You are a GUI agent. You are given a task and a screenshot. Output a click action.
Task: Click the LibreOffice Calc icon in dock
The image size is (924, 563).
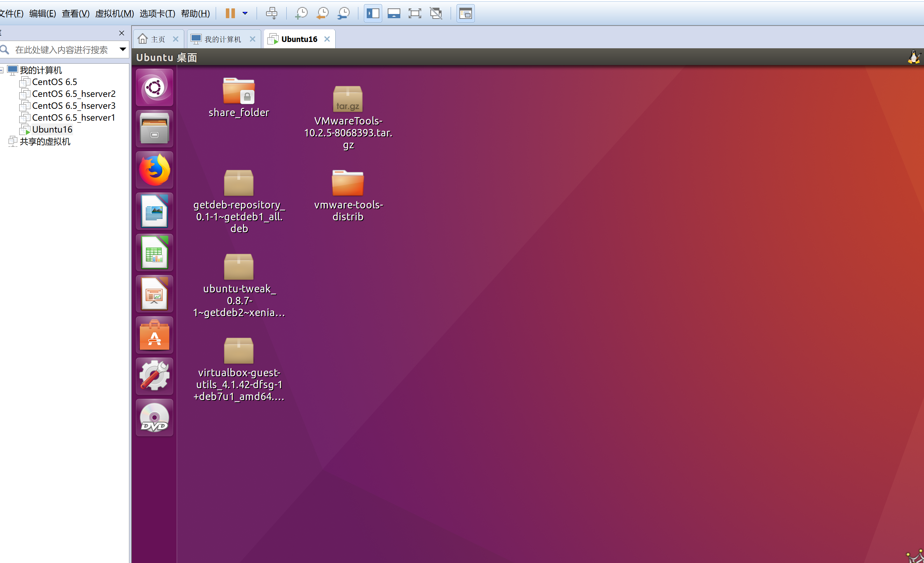click(x=155, y=253)
